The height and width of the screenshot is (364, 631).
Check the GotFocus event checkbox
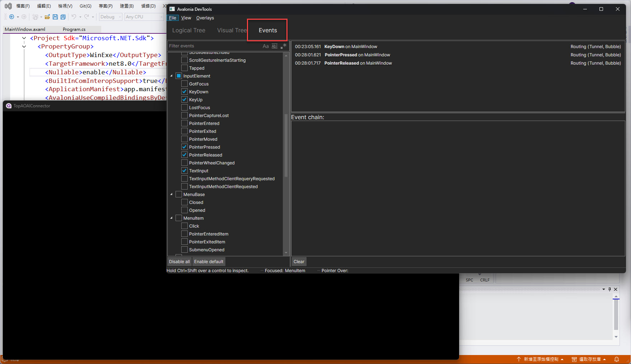[184, 84]
